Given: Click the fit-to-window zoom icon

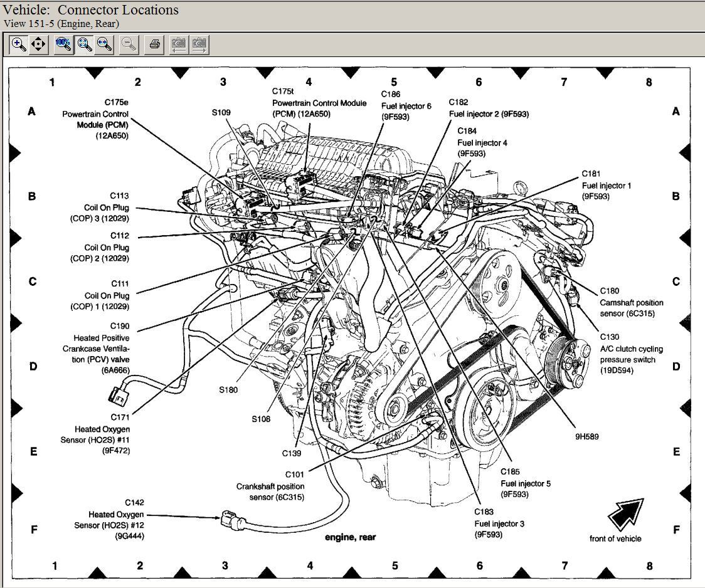Looking at the screenshot, I should (85, 45).
